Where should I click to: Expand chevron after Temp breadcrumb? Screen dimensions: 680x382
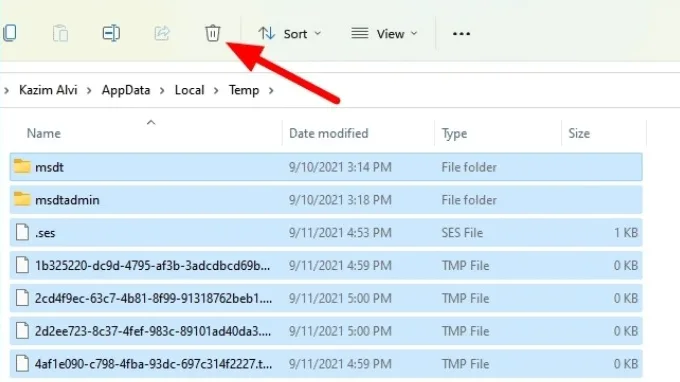[x=271, y=91]
